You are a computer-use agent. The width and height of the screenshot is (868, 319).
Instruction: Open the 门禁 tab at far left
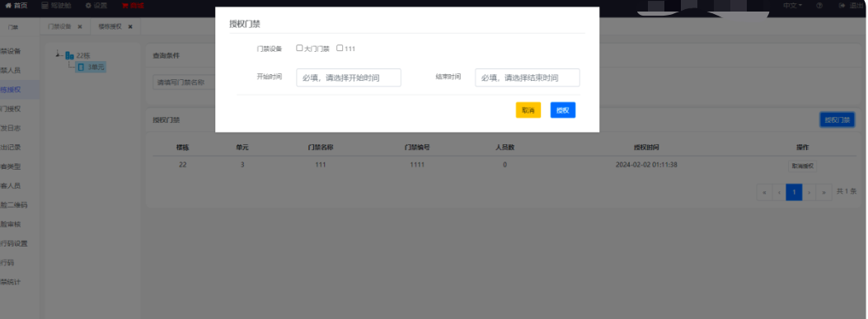tap(13, 26)
